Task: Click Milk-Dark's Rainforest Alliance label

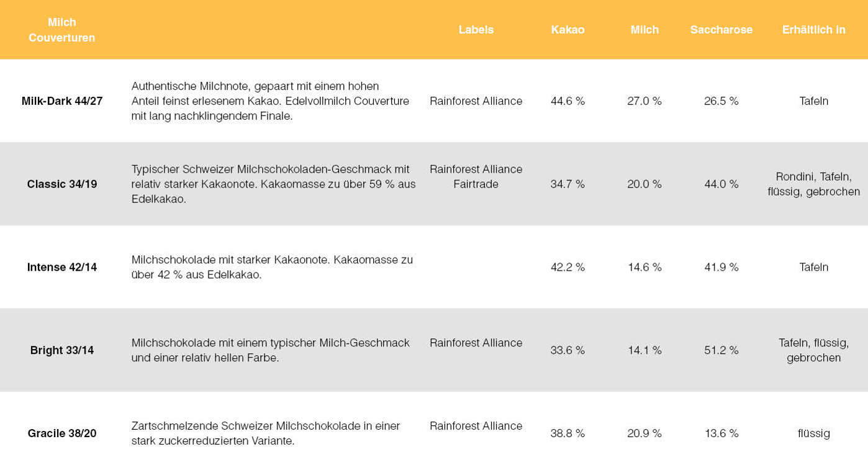Action: point(476,101)
